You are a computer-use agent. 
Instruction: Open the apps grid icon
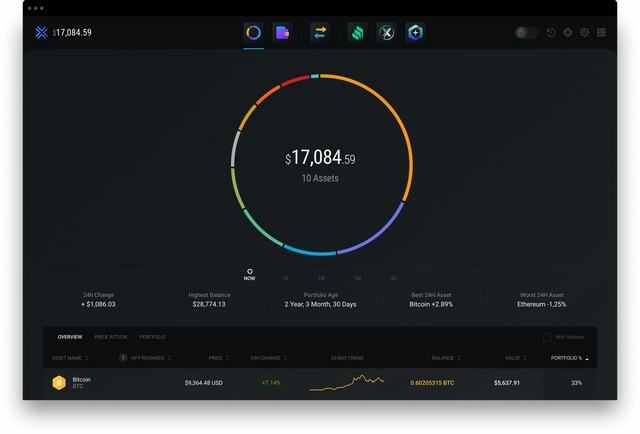[x=601, y=33]
